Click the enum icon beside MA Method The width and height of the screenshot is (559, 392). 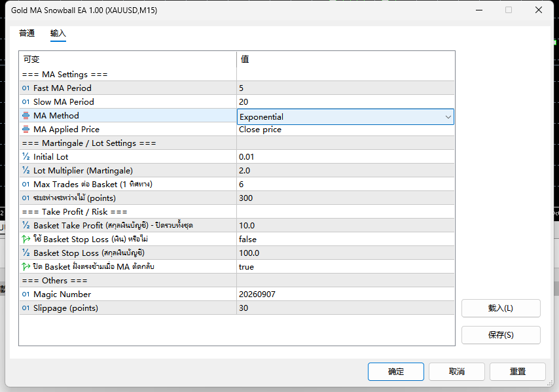26,115
